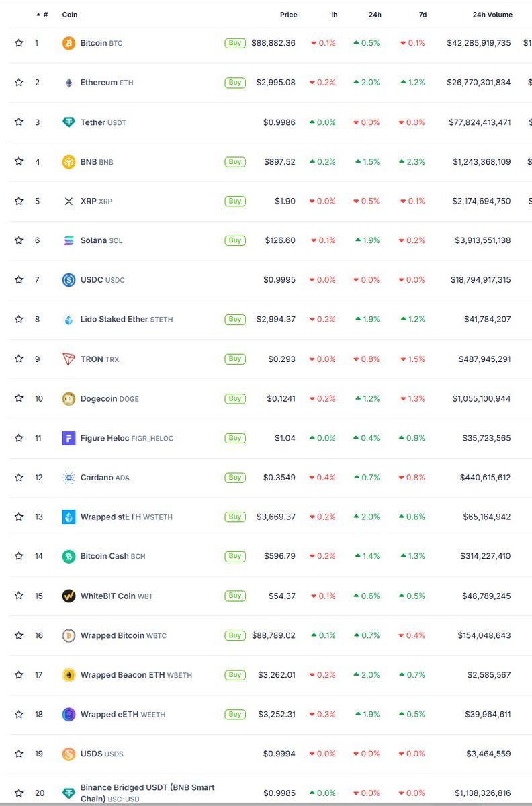
Task: Sort by 24h Volume column
Action: point(492,15)
